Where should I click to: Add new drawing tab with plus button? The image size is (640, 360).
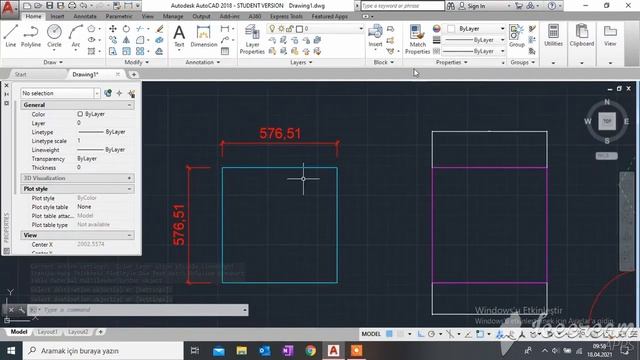[133, 74]
